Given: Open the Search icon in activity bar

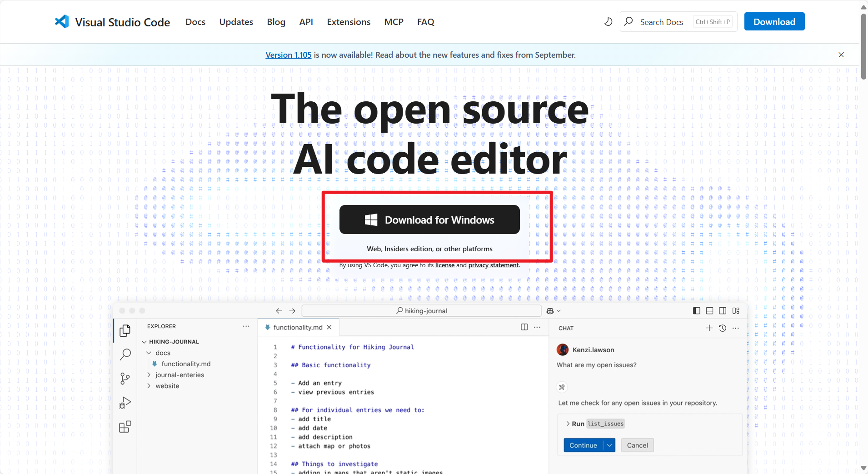Looking at the screenshot, I should click(125, 354).
